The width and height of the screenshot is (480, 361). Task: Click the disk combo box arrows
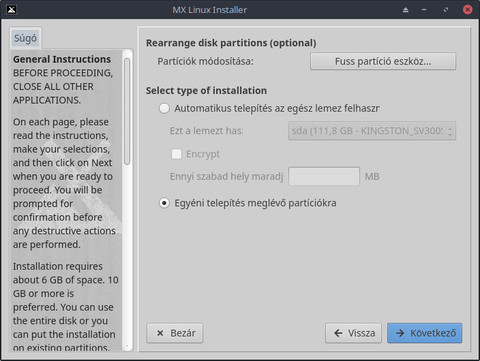(x=450, y=131)
